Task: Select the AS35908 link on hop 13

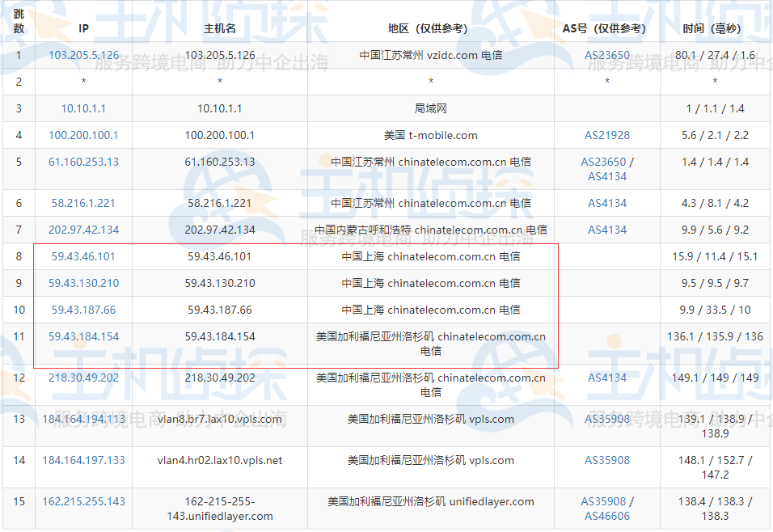Action: point(607,420)
